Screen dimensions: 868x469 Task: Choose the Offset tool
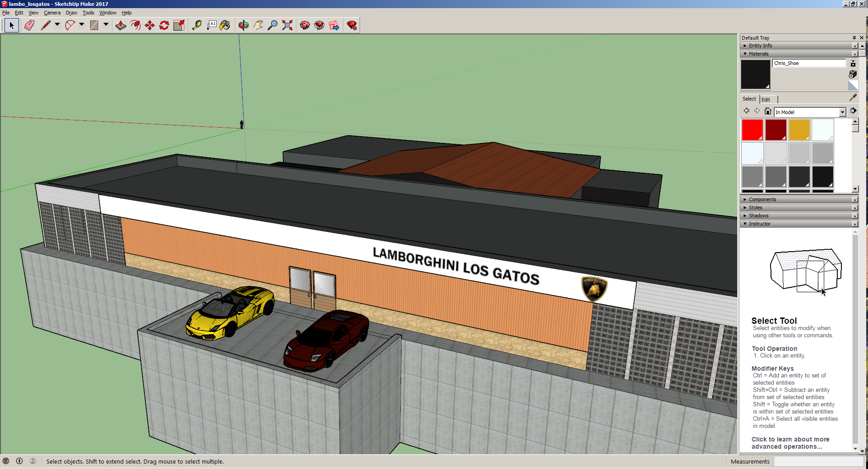coord(135,25)
